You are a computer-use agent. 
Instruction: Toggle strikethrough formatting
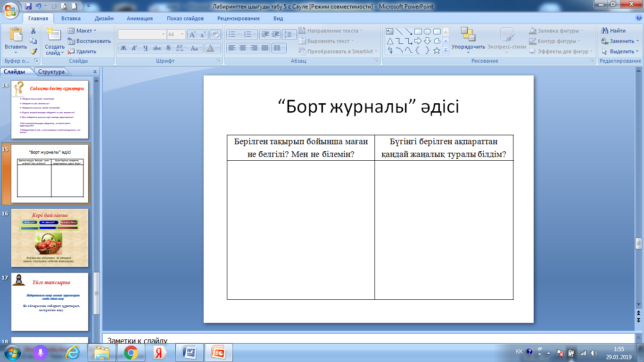[x=157, y=48]
